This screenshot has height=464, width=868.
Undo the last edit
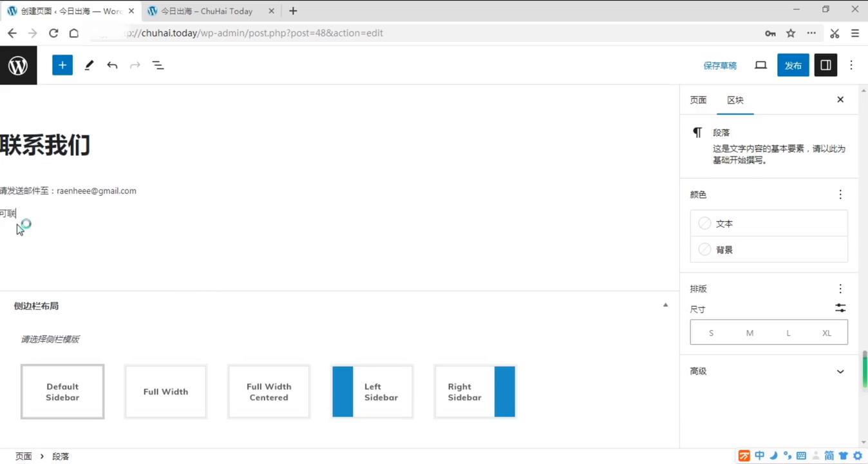pyautogui.click(x=112, y=65)
